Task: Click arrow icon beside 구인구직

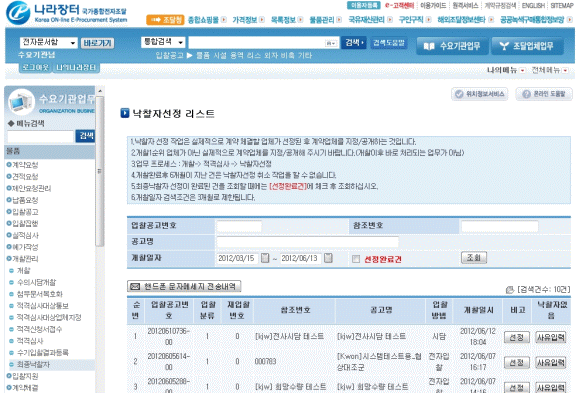Action: tap(428, 20)
